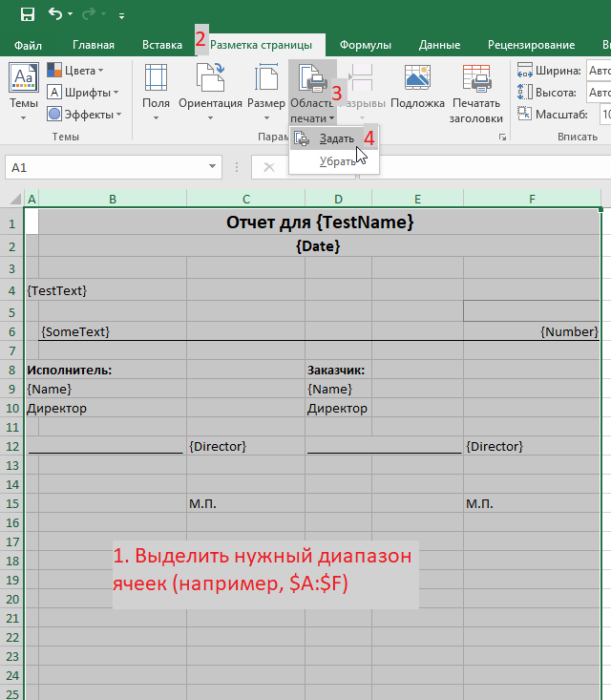The width and height of the screenshot is (611, 700).
Task: Open the Рецензирование tab
Action: [x=531, y=45]
